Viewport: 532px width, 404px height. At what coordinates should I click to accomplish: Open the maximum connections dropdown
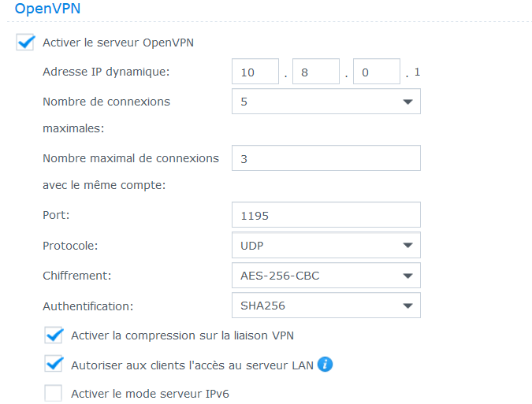click(x=326, y=102)
